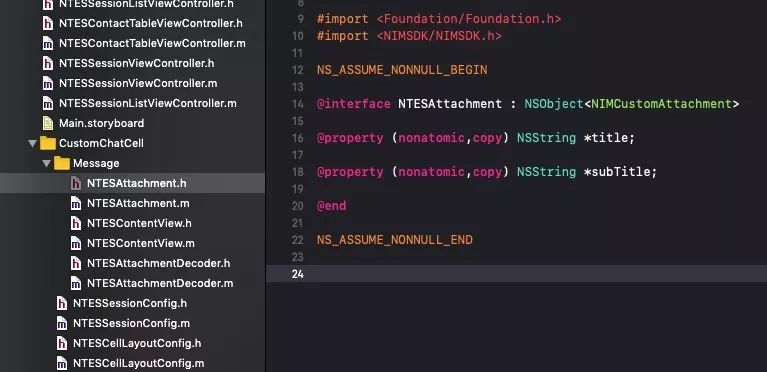The image size is (767, 372).
Task: Collapse the Message folder disclosure triangle
Action: coord(46,163)
